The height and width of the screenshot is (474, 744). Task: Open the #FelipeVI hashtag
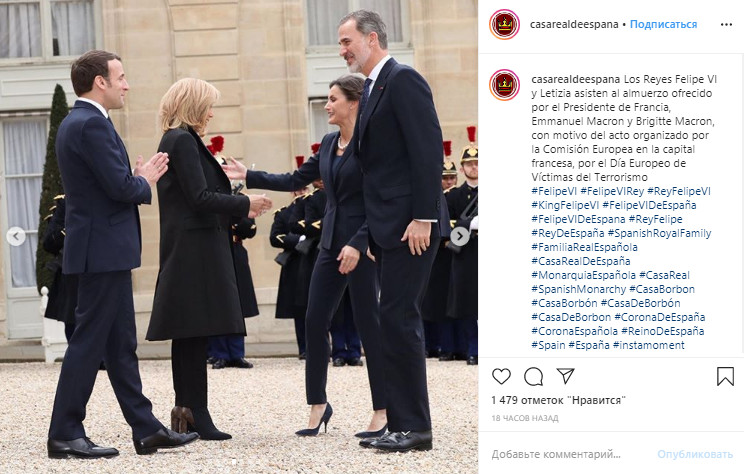point(554,191)
